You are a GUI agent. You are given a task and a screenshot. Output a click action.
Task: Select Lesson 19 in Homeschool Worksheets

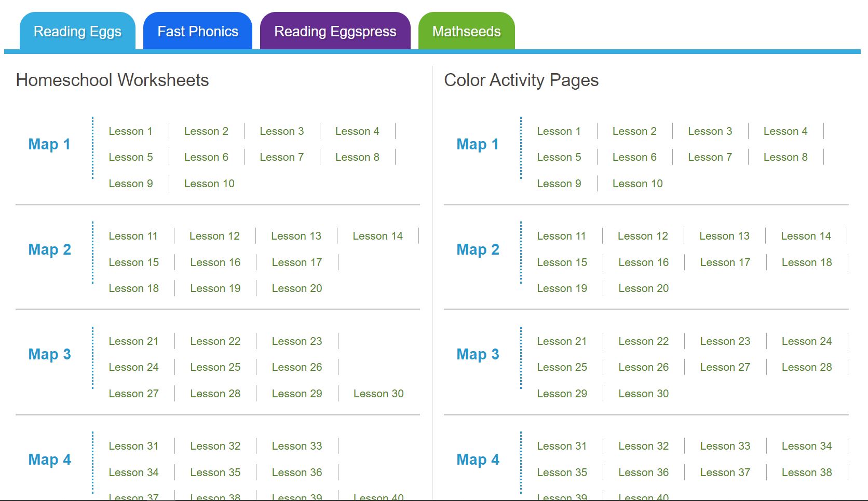tap(215, 288)
